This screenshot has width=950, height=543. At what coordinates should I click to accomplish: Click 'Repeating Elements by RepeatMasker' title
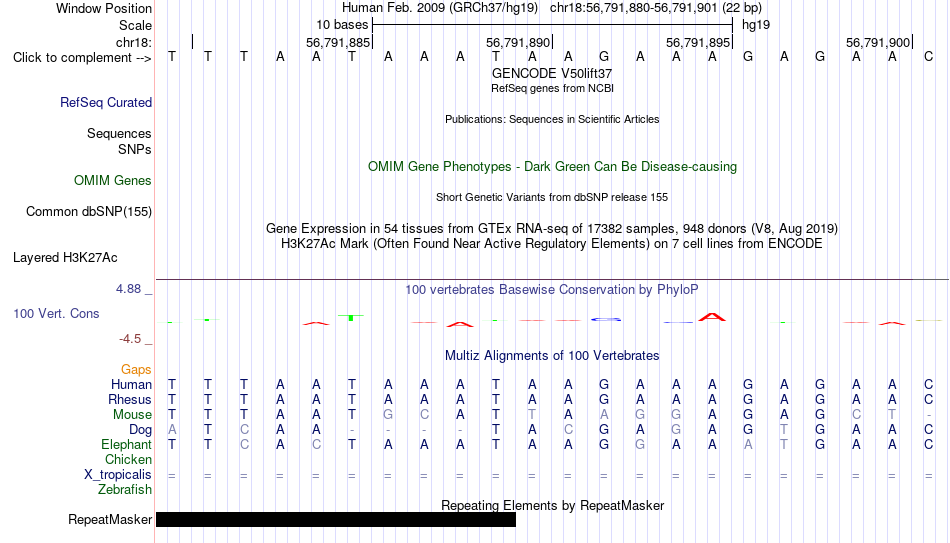[x=552, y=505]
